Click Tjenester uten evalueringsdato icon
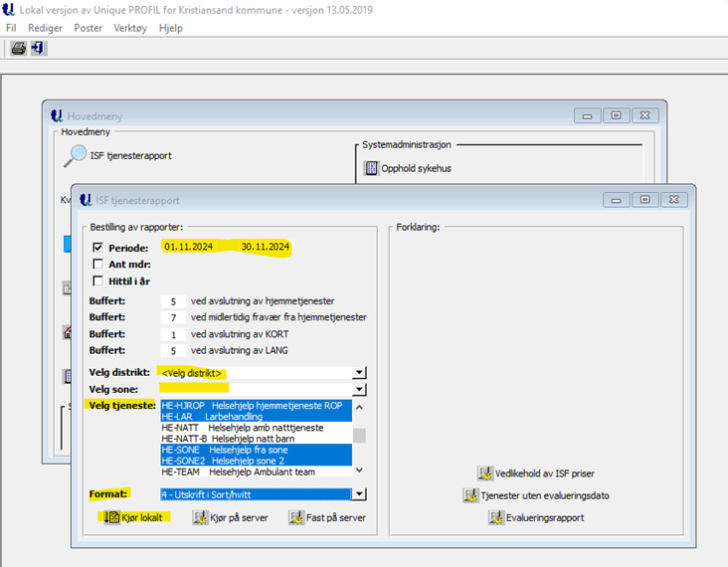 click(470, 495)
